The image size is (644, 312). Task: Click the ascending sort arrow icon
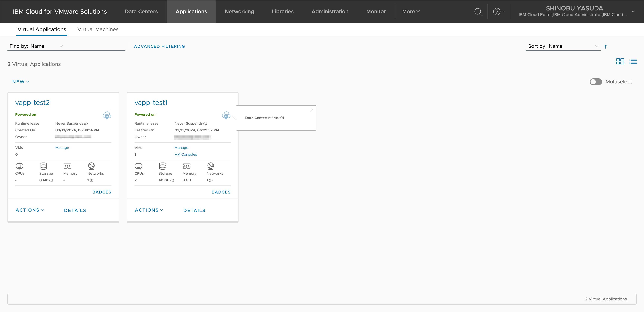605,47
